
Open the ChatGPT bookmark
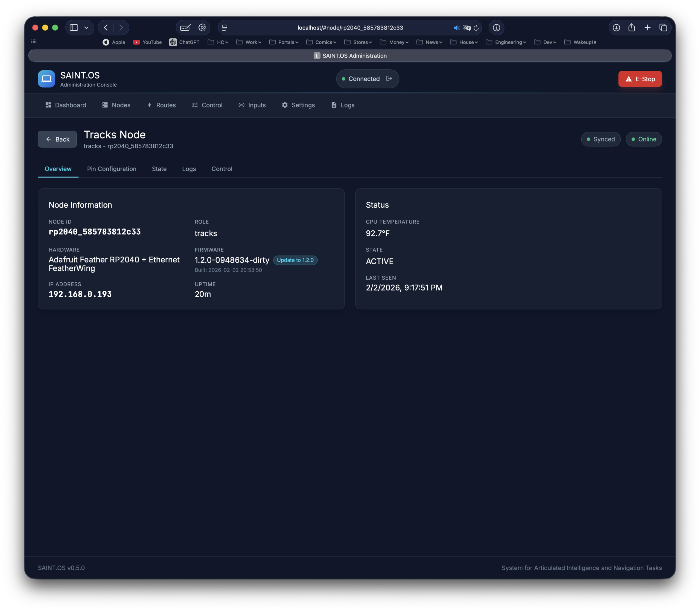184,42
